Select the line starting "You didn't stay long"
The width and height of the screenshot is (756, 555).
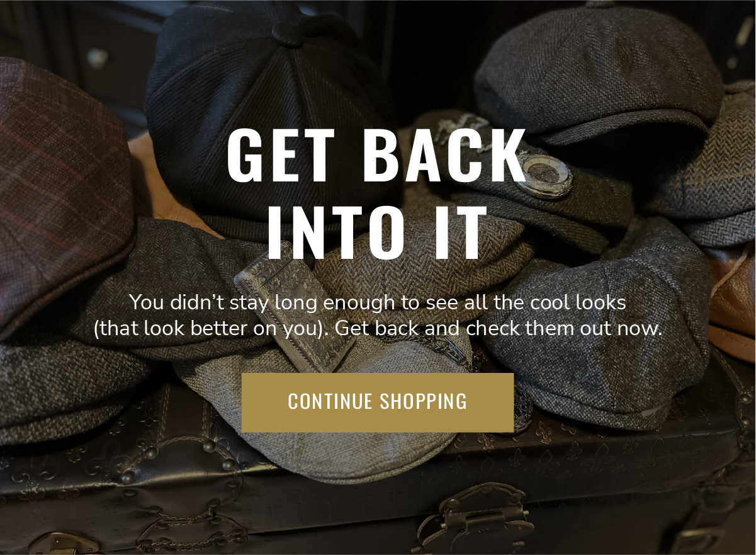coord(378,302)
